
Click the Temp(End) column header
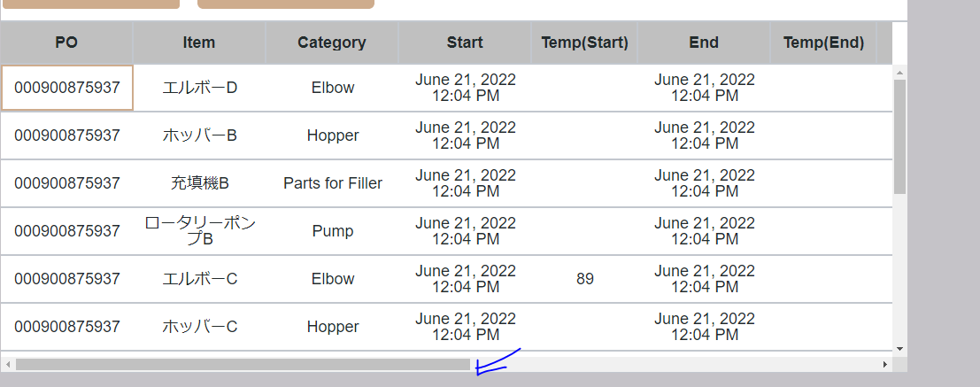(823, 43)
